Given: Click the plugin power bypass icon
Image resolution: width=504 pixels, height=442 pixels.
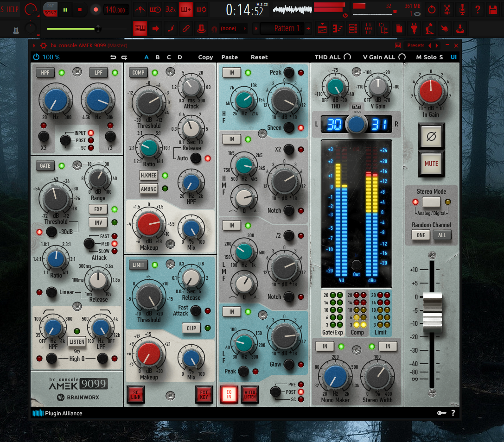Looking at the screenshot, I should tap(36, 57).
